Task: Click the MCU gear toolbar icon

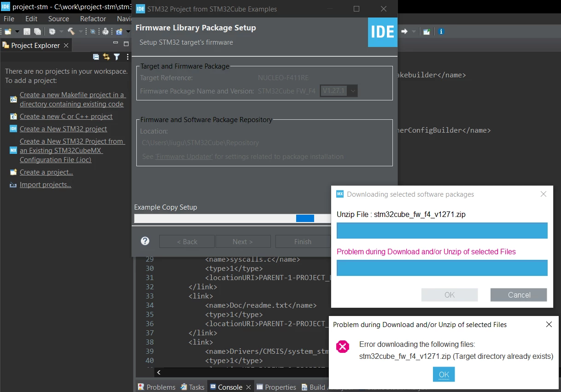Action: (105, 31)
